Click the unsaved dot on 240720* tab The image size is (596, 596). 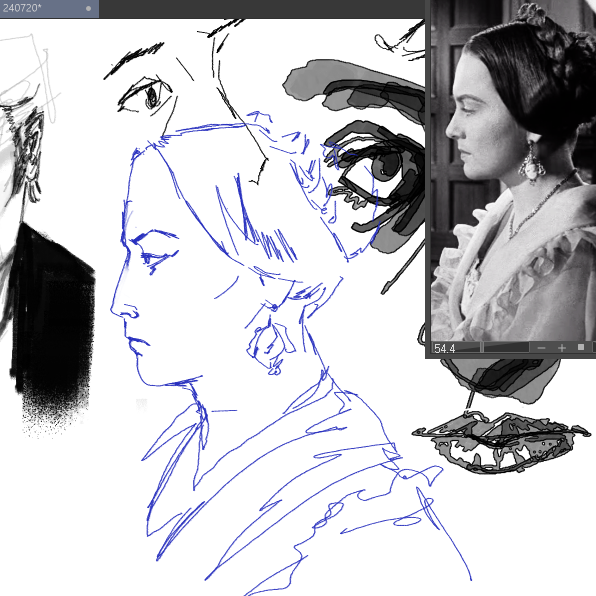pos(88,8)
